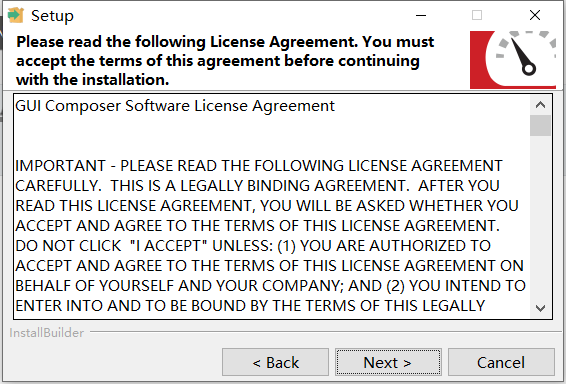Click the Setup installer icon in title bar

[16, 16]
